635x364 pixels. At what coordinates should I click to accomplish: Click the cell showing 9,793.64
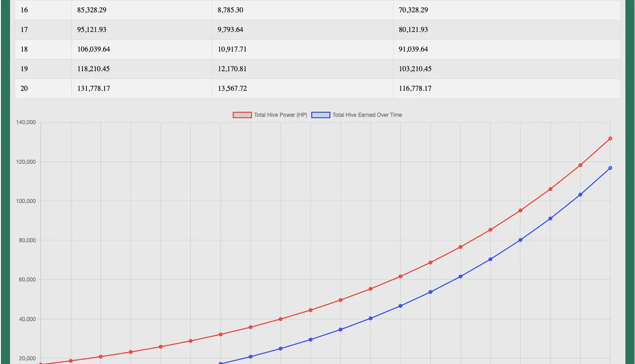[x=303, y=30]
